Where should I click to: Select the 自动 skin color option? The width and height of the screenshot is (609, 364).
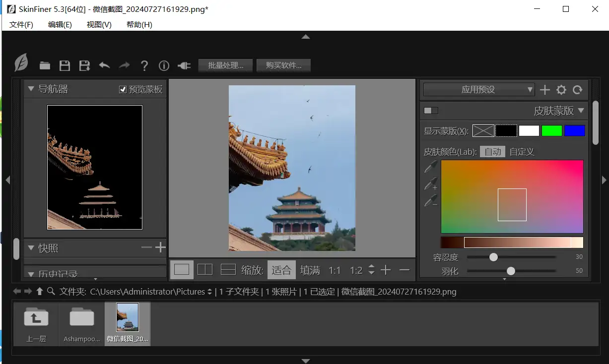492,152
